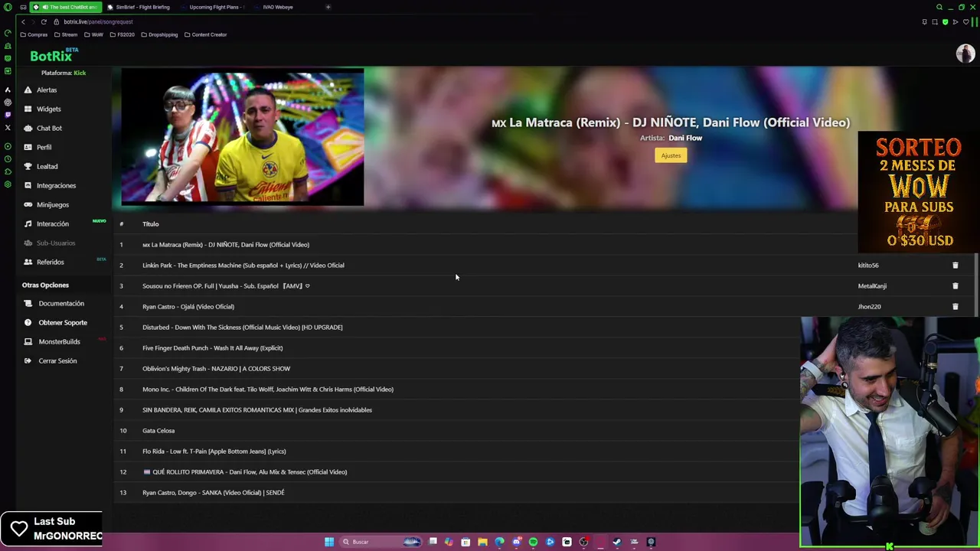
Task: Open FS2020 bookmark folder
Action: pos(122,34)
